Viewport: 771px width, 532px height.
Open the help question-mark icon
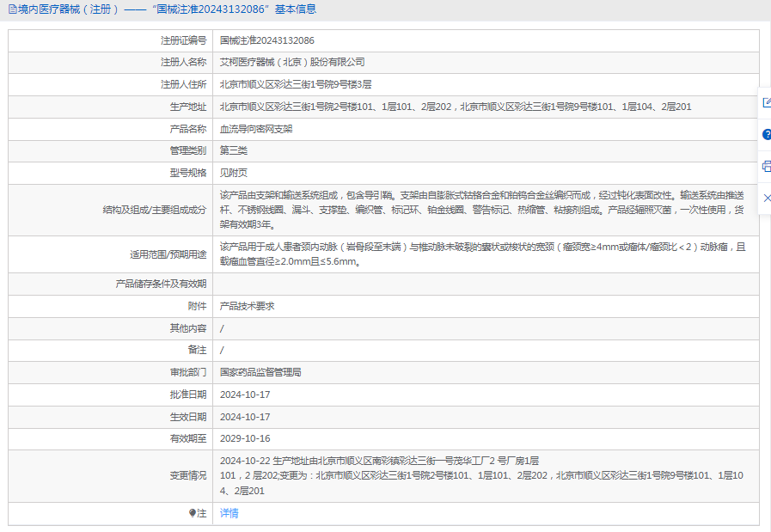coord(767,134)
